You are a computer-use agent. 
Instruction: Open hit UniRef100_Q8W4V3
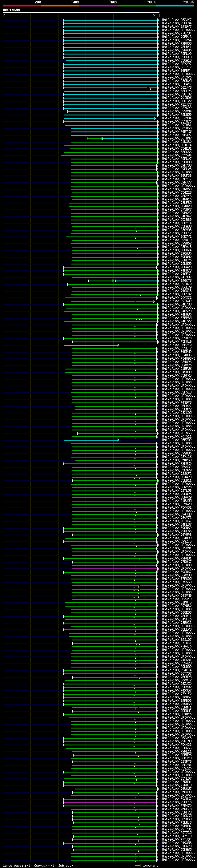click(176, 267)
